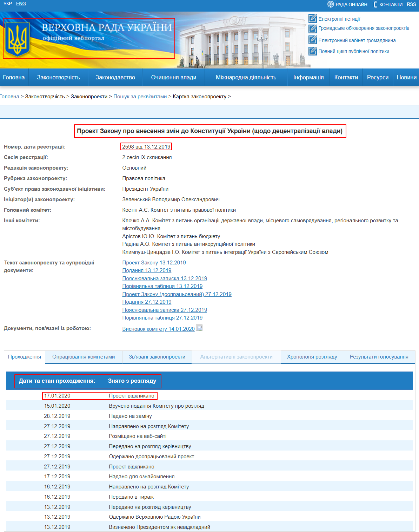The height and width of the screenshot is (532, 419).
Task: Switch to Зв'язані законопроекти tab
Action: point(157,357)
